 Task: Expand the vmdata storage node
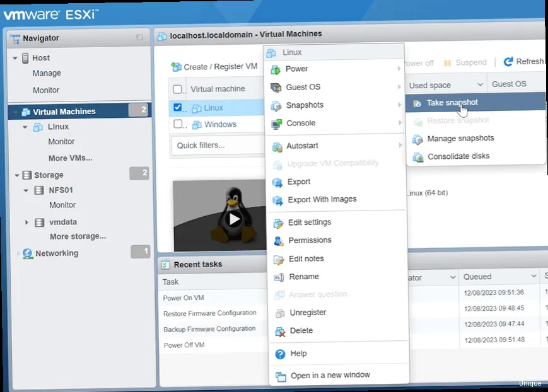(x=26, y=222)
